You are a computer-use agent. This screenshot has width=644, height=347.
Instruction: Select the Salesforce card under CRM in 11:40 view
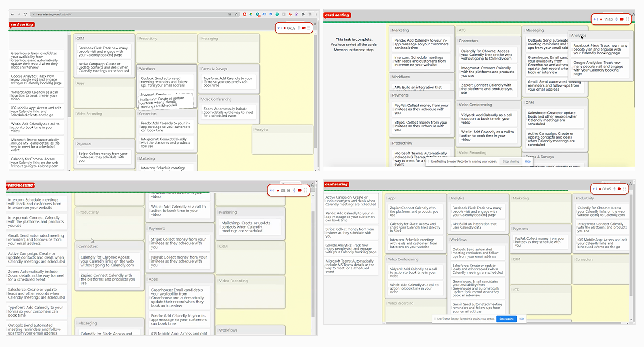554,118
